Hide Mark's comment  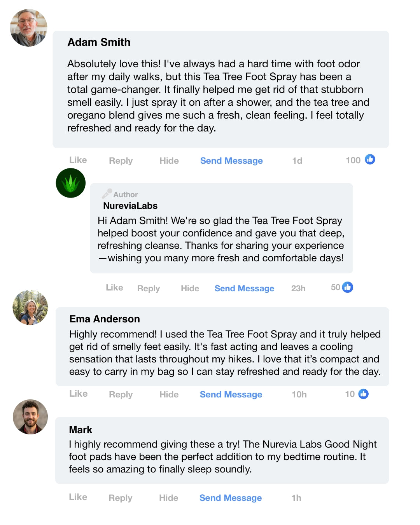tap(169, 498)
